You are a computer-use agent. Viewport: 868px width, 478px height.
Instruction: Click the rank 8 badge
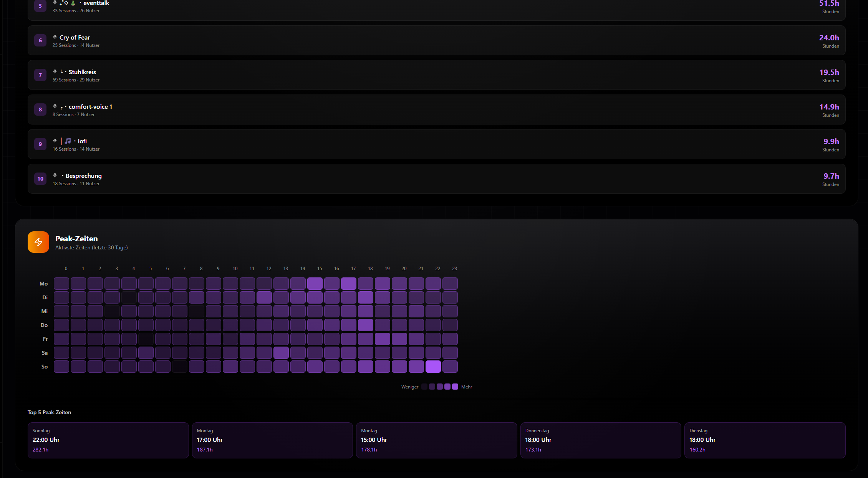pyautogui.click(x=40, y=110)
